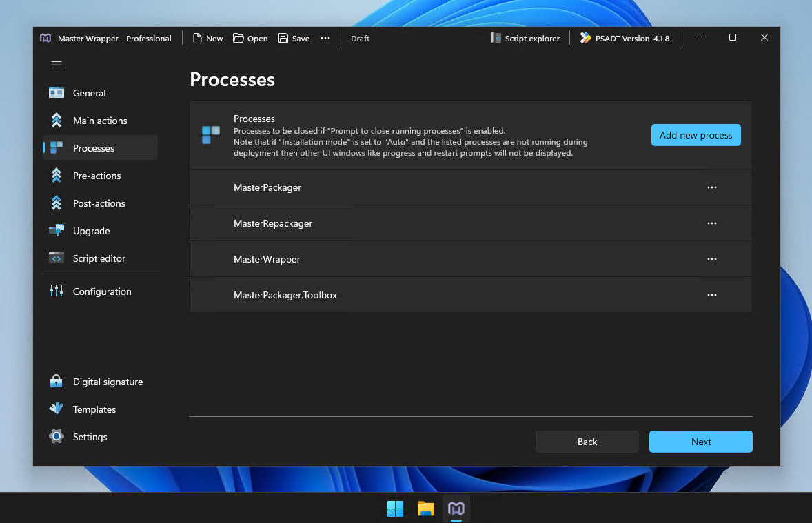This screenshot has width=812, height=523.
Task: Open options menu for MasterRepackager row
Action: tap(712, 223)
